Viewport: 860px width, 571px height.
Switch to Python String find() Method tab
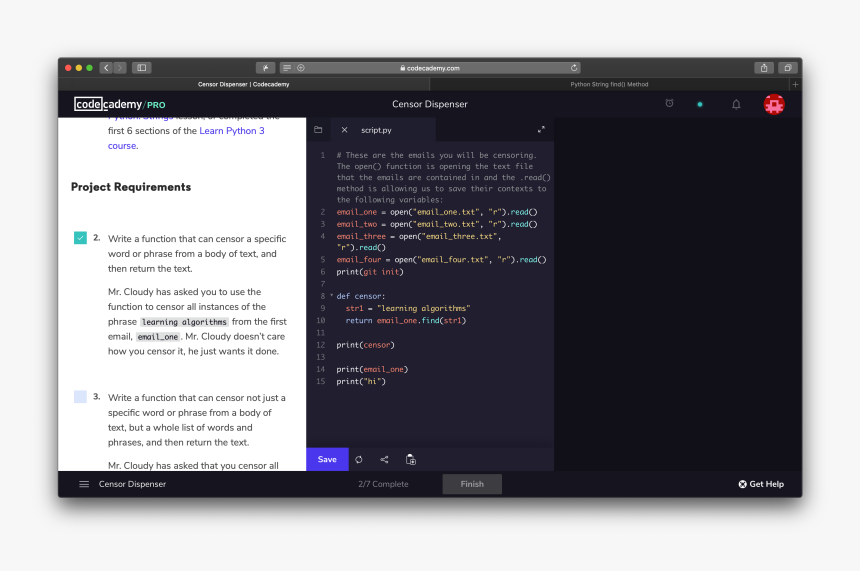pos(609,85)
